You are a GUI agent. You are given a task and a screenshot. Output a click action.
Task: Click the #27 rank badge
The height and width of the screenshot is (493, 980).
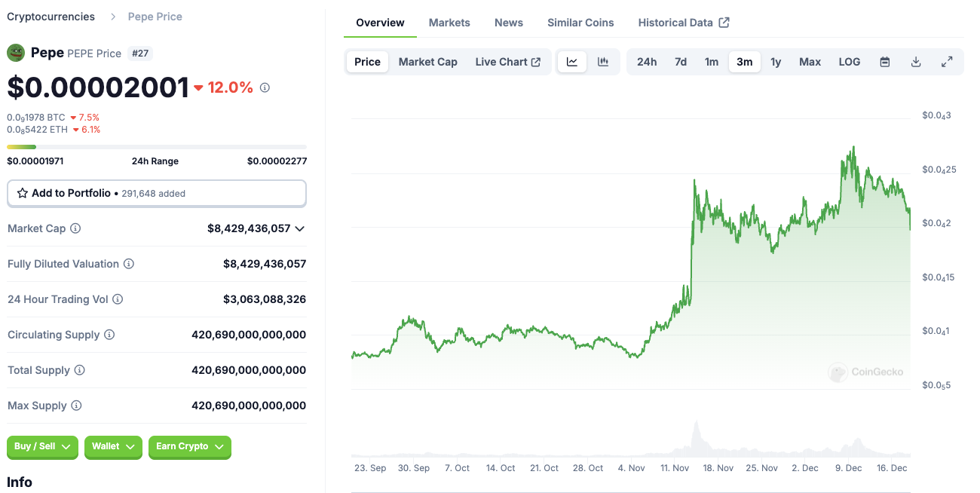tap(140, 54)
